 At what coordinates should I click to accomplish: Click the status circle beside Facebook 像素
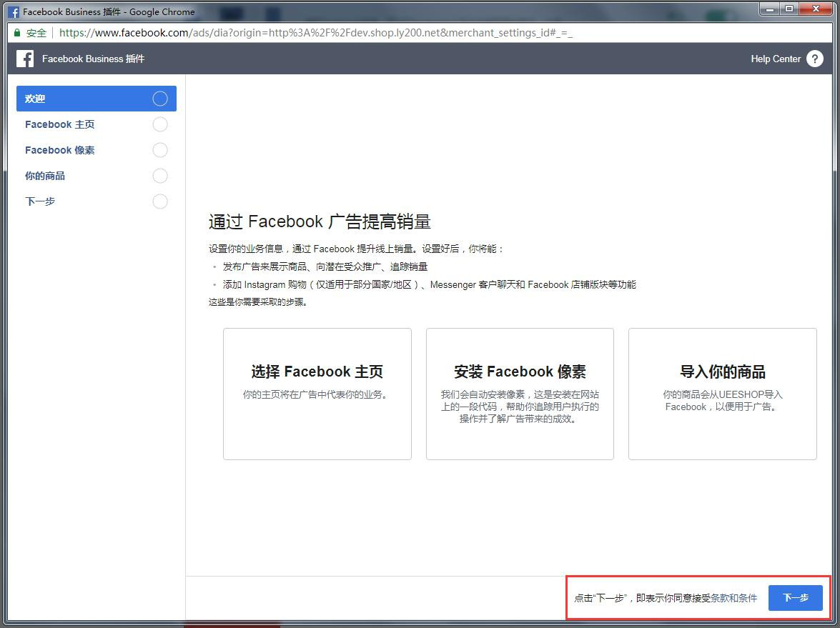click(160, 150)
